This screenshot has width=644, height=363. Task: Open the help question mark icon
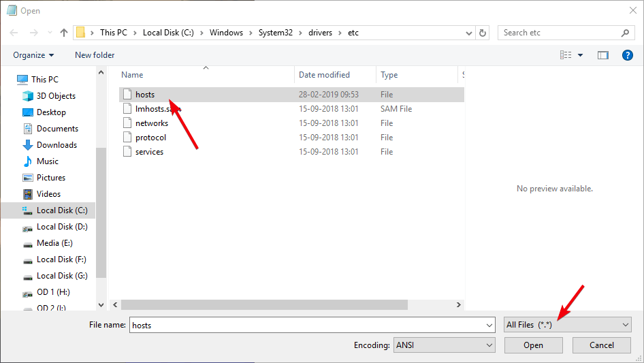pyautogui.click(x=627, y=55)
